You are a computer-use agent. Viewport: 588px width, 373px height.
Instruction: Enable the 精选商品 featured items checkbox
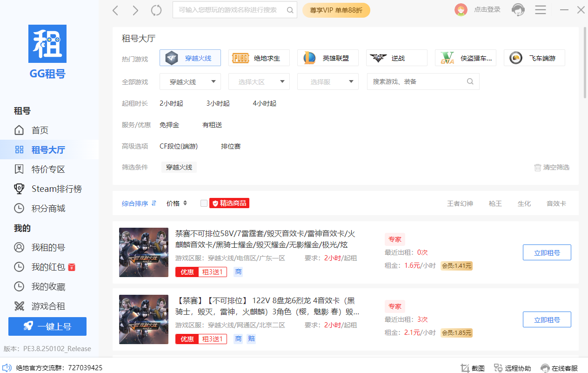tap(204, 203)
